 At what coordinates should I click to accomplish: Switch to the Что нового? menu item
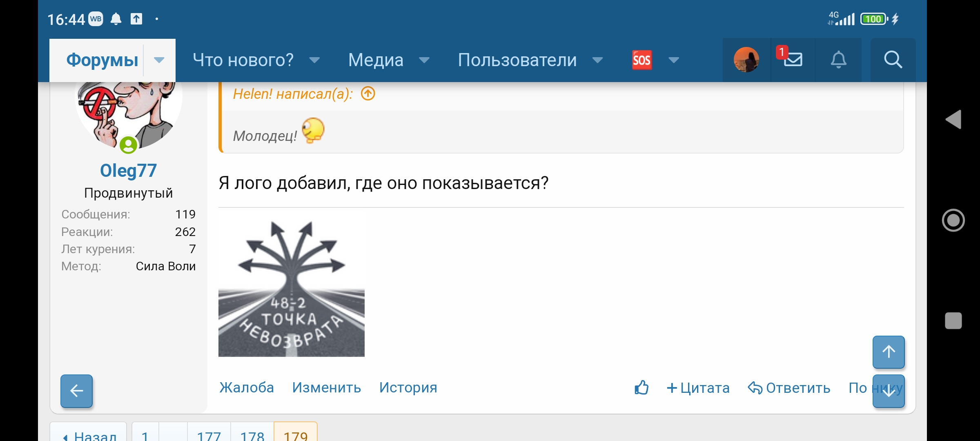point(243,60)
